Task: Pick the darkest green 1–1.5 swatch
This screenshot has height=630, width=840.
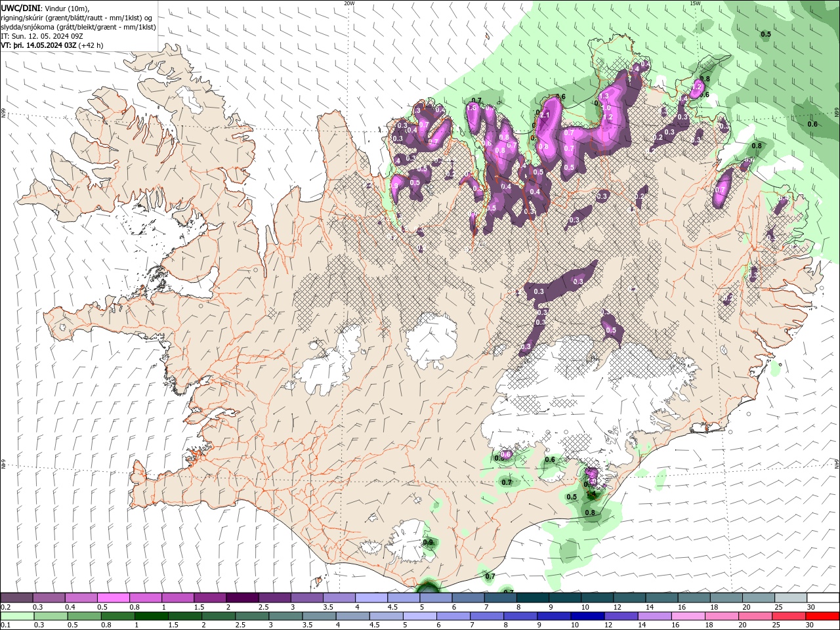Action: (x=151, y=616)
